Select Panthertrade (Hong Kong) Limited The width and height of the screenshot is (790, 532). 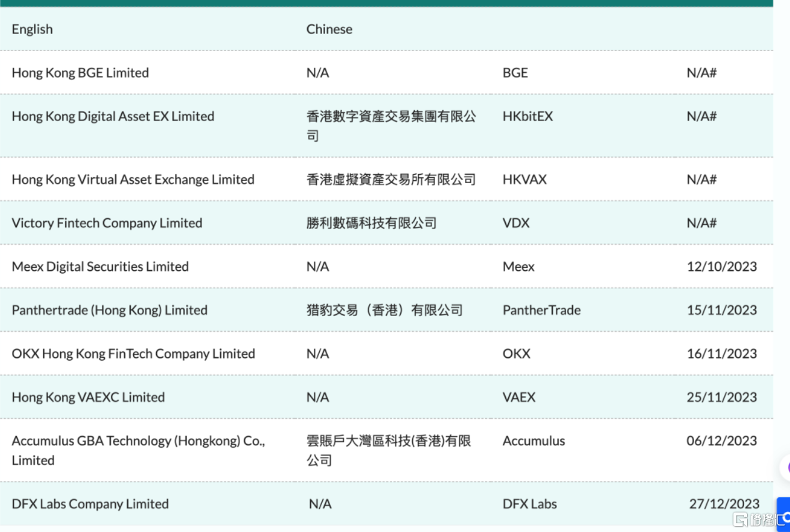point(109,310)
